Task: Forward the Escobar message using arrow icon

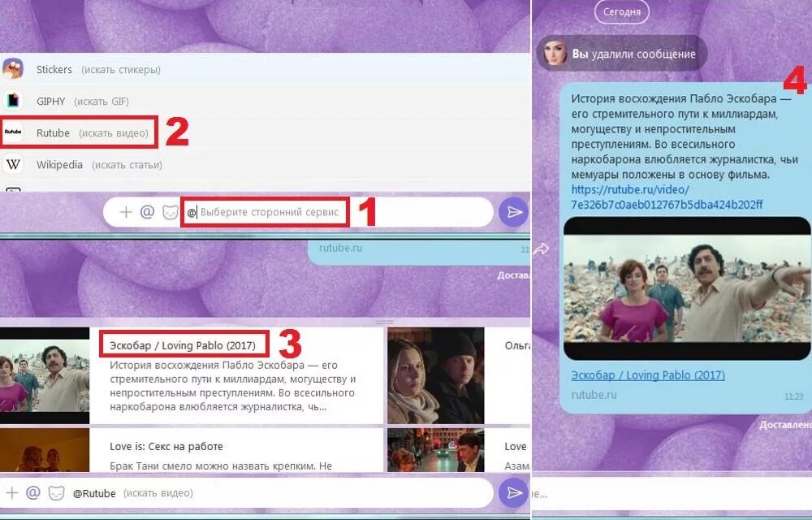Action: (x=541, y=249)
